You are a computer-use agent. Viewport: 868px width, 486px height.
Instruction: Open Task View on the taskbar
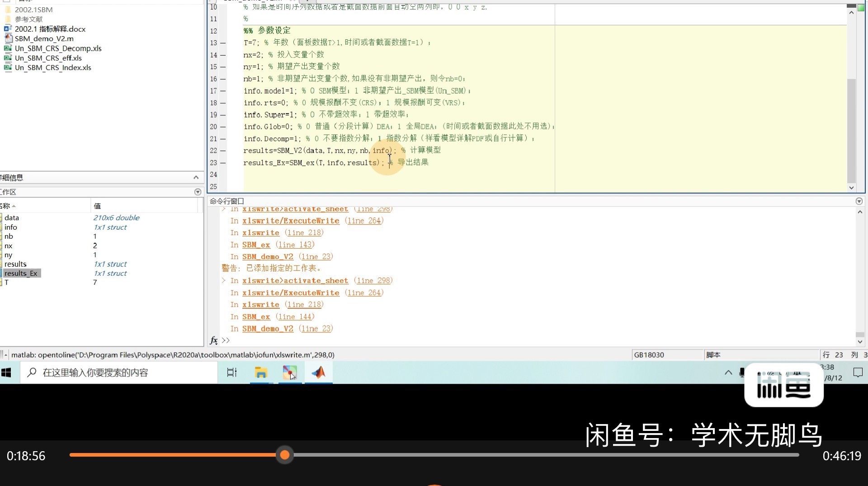(232, 373)
